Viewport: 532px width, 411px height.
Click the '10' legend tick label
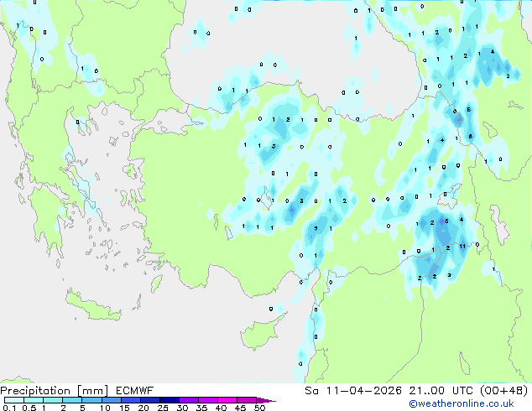pyautogui.click(x=105, y=408)
